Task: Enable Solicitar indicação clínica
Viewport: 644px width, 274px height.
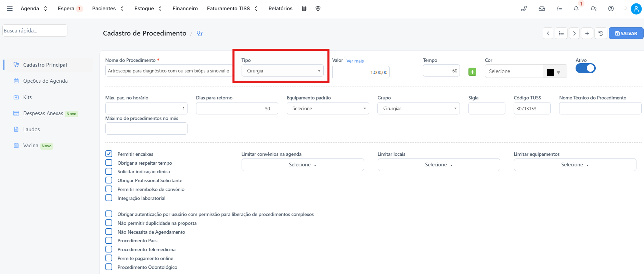Action: (109, 172)
